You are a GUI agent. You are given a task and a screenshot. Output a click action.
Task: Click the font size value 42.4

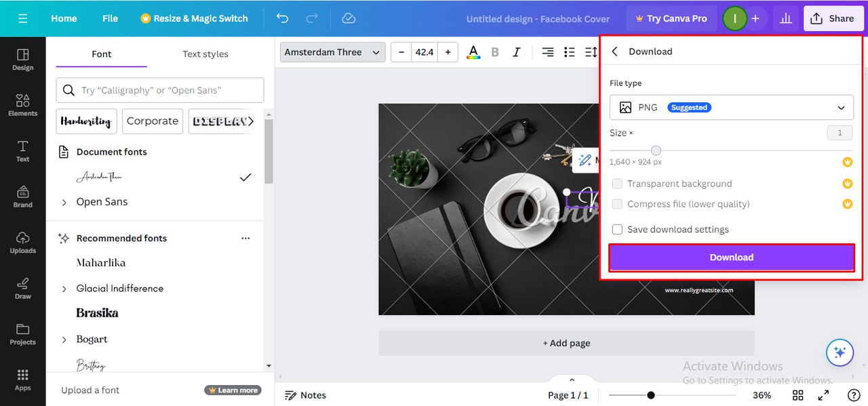point(425,52)
